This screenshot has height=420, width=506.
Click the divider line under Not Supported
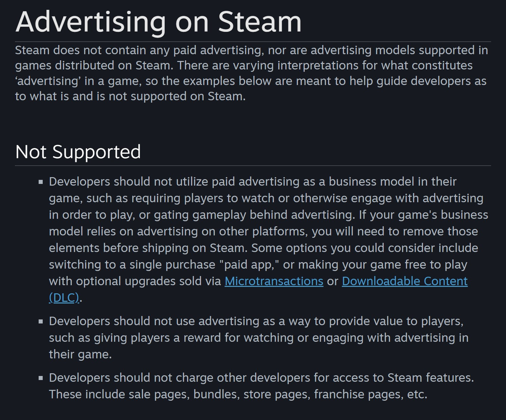[x=253, y=166]
